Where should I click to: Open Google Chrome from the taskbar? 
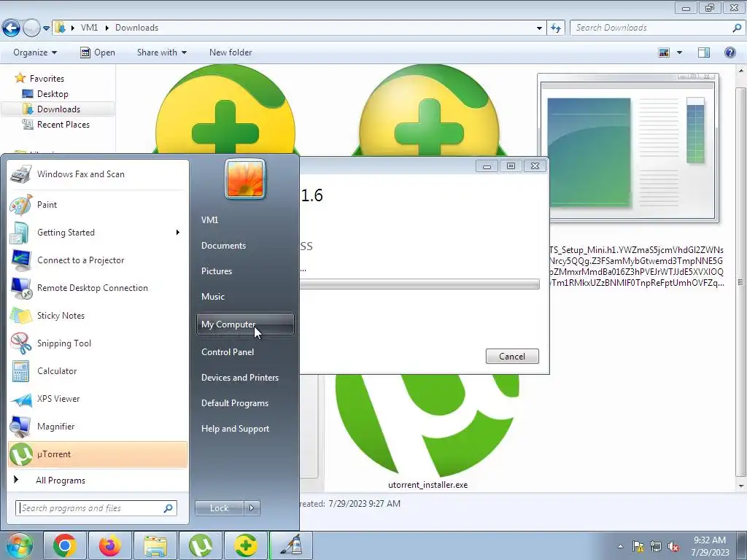[x=65, y=545]
